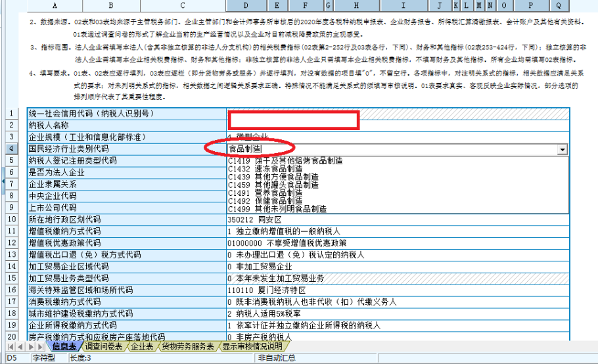Click the 01000000 不享受增值税优惠政策 cell
The image size is (598, 364).
click(398, 243)
